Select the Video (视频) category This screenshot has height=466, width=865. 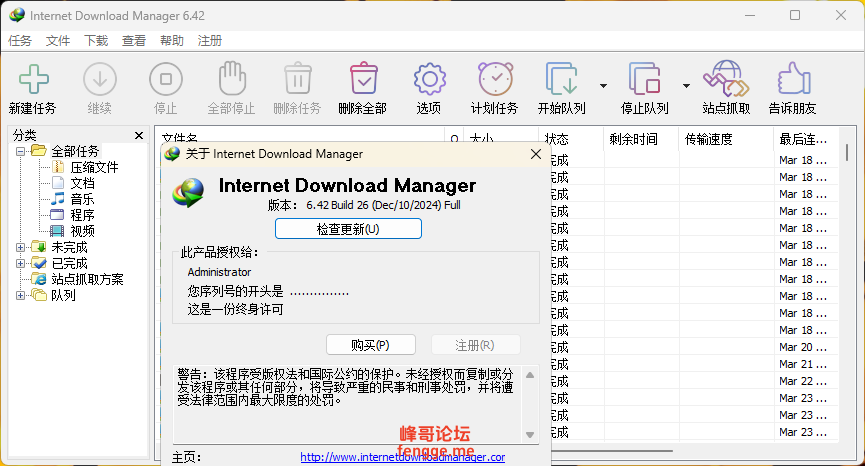(x=82, y=231)
